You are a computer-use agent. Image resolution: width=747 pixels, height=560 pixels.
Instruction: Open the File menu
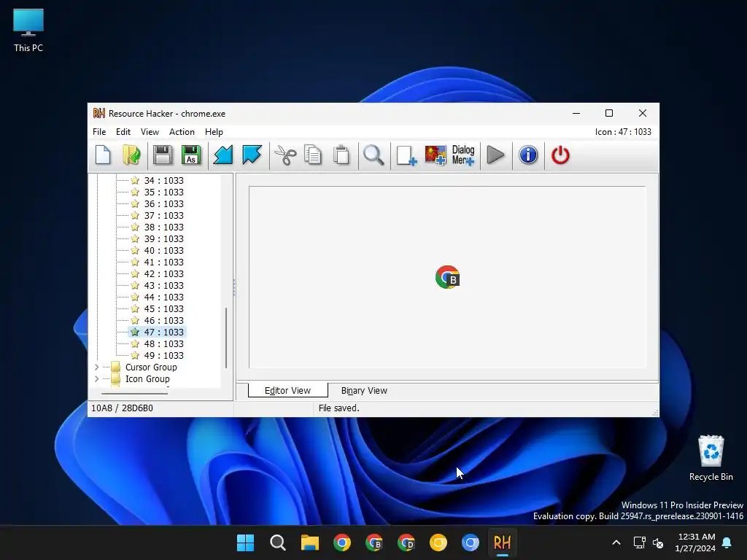coord(99,132)
